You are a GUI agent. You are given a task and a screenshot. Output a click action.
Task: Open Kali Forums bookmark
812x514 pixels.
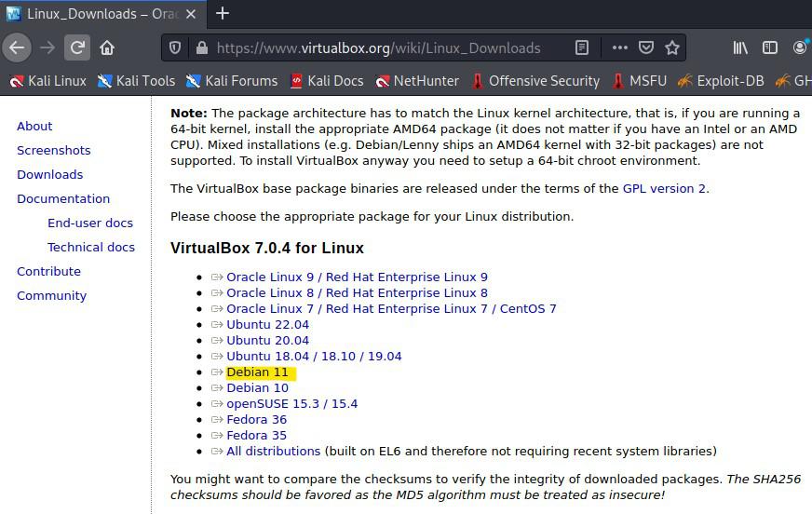pos(233,81)
